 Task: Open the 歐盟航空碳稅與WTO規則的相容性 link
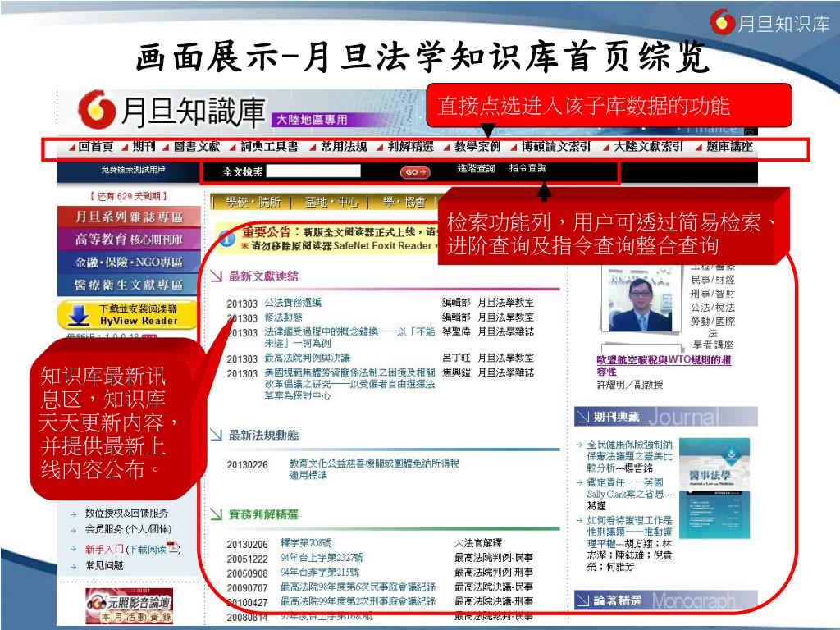[x=664, y=365]
